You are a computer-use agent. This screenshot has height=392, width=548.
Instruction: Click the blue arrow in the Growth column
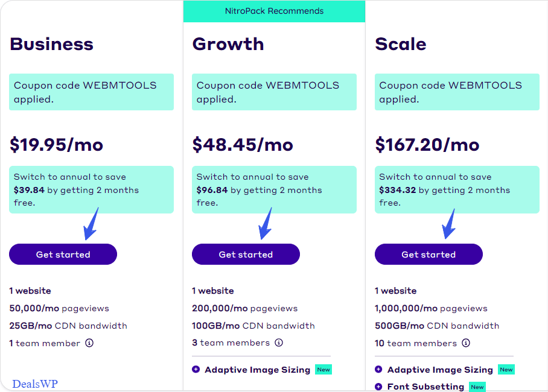[x=265, y=224]
